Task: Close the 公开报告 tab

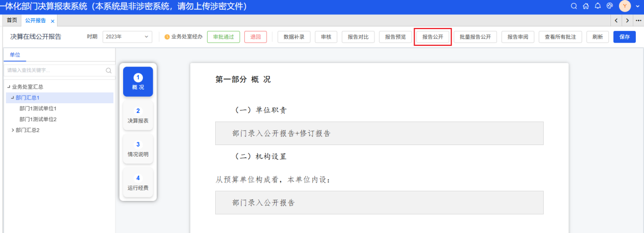Action: (x=52, y=21)
